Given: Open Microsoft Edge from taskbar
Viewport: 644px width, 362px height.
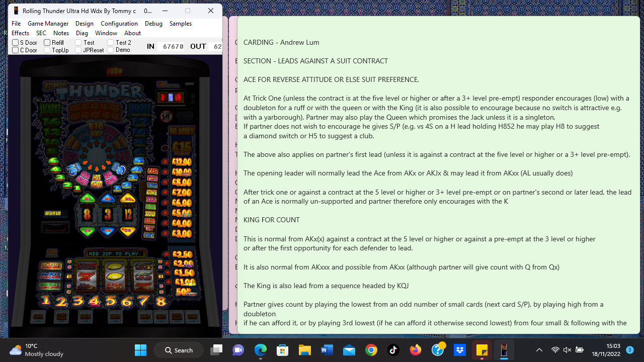Looking at the screenshot, I should (x=261, y=350).
